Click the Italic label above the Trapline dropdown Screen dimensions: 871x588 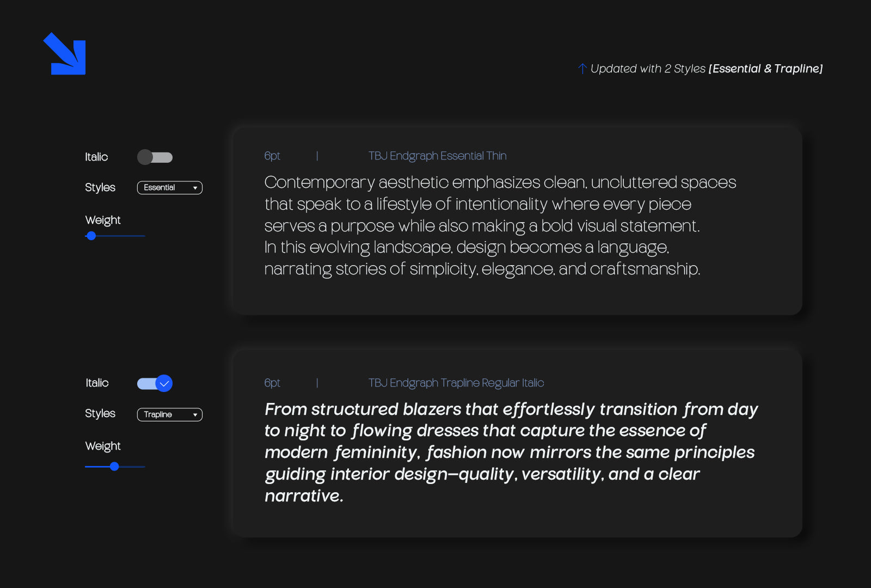coord(97,383)
